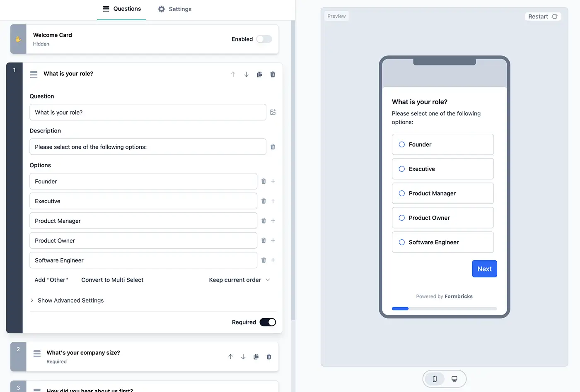Move "What is your role?" question down
Image resolution: width=580 pixels, height=392 pixels.
246,74
